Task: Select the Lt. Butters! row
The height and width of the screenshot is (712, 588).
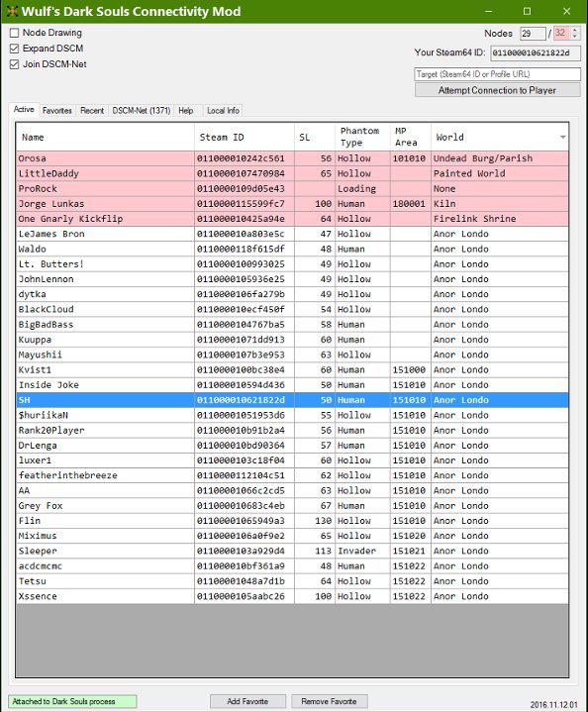Action: click(292, 263)
